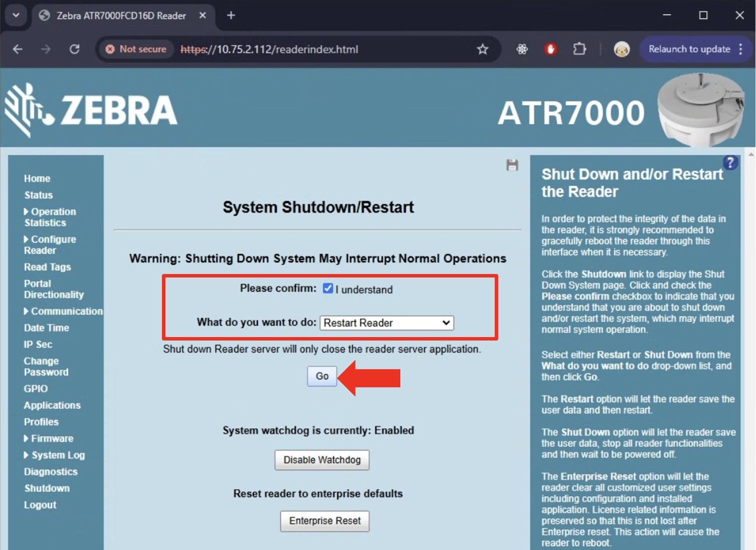The width and height of the screenshot is (756, 550).
Task: Toggle the I understand checkbox
Action: [328, 288]
